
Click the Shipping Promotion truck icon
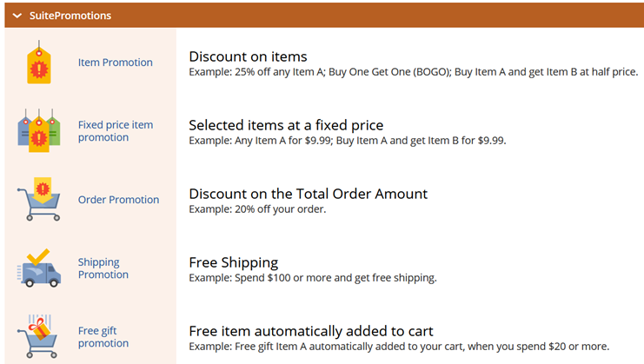pos(39,268)
